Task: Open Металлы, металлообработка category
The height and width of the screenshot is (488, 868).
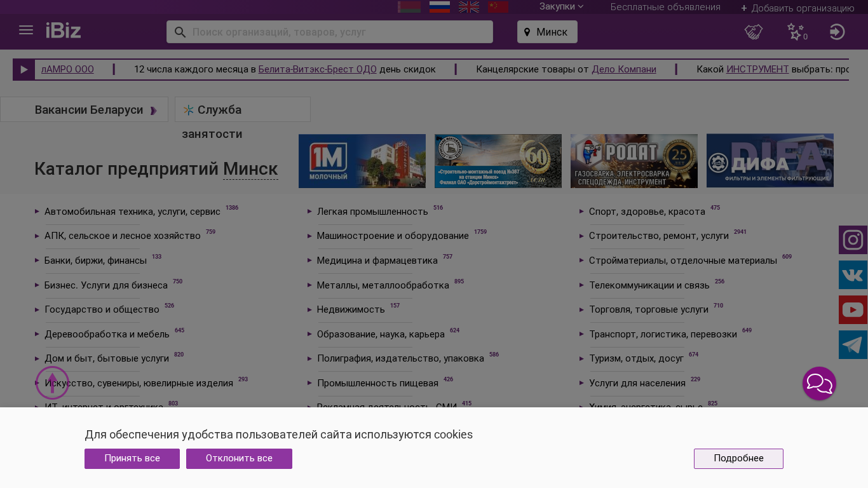Action: (x=383, y=285)
